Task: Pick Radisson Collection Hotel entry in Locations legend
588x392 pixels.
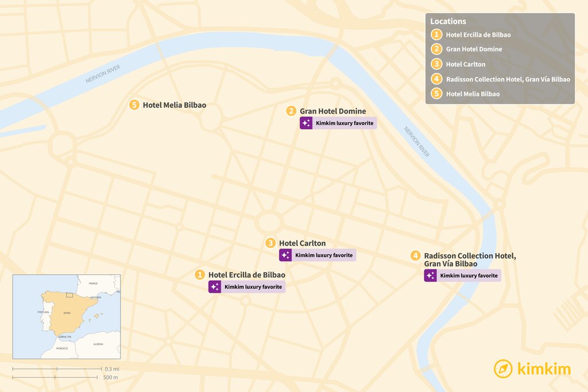Action: coord(508,79)
